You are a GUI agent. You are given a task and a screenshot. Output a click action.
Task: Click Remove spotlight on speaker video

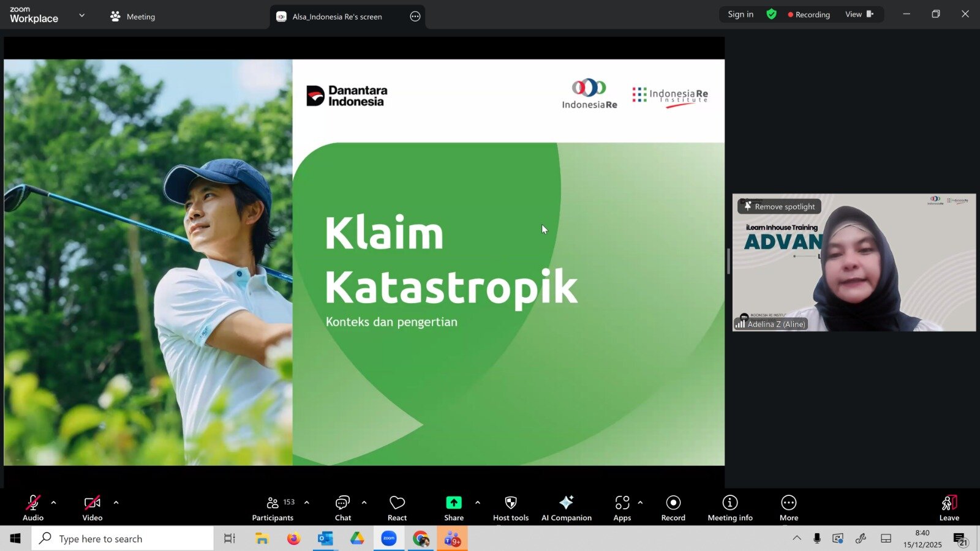click(x=779, y=207)
